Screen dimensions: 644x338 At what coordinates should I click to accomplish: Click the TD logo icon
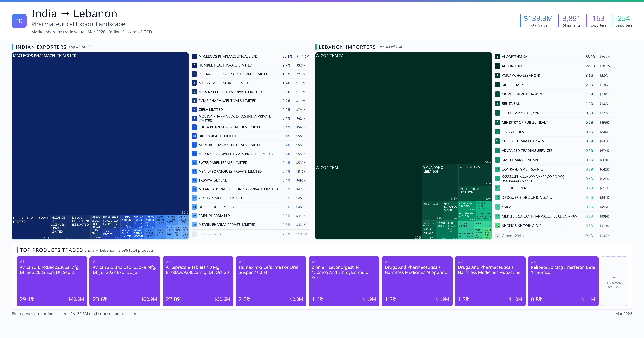point(19,21)
